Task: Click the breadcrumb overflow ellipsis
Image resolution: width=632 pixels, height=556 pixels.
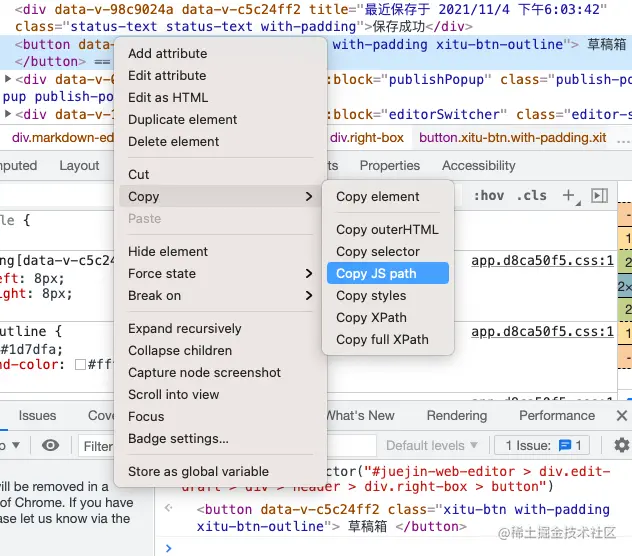Action: click(623, 139)
